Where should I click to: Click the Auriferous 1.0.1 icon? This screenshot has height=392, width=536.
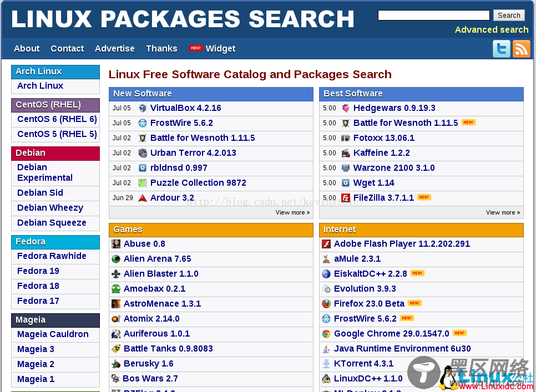tap(116, 334)
